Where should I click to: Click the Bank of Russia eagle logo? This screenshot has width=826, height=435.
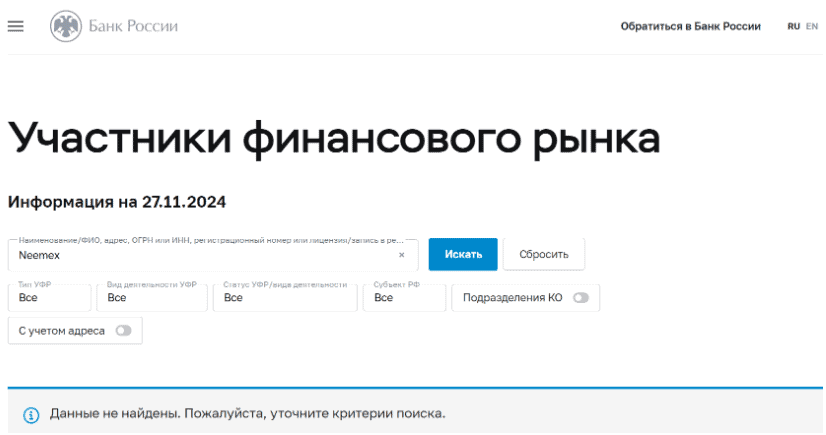(x=66, y=26)
